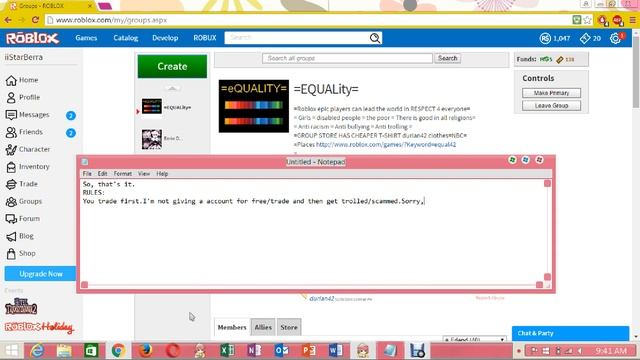Click the Notepad vertical scrollbar up arrow
Screen dimensions: 640x360
[x=547, y=184]
